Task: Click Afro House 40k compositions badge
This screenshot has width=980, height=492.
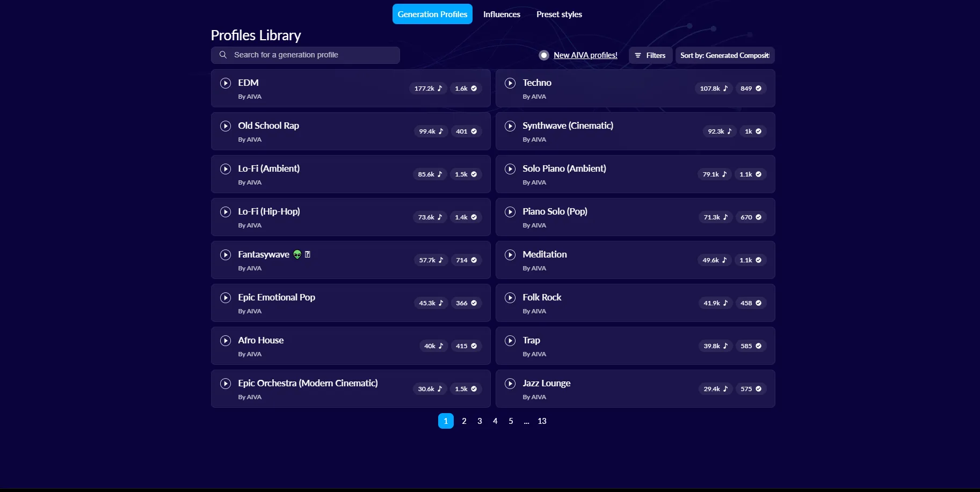Action: click(433, 346)
